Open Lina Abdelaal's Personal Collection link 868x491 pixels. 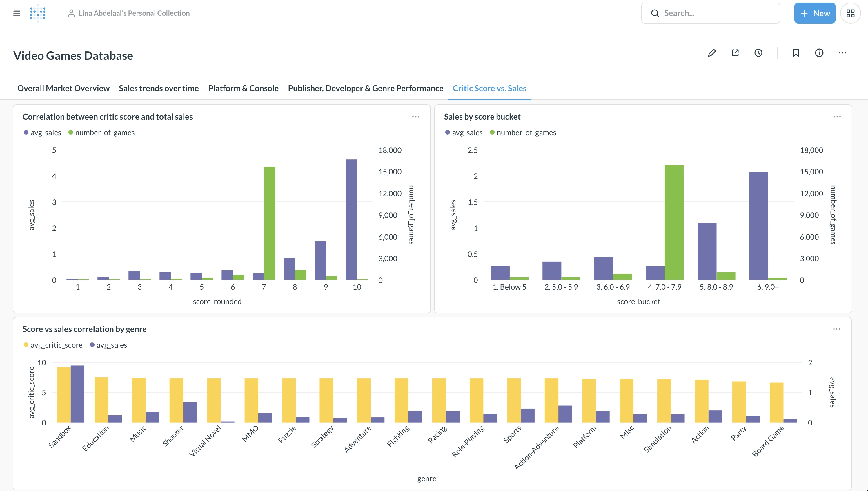tap(134, 13)
